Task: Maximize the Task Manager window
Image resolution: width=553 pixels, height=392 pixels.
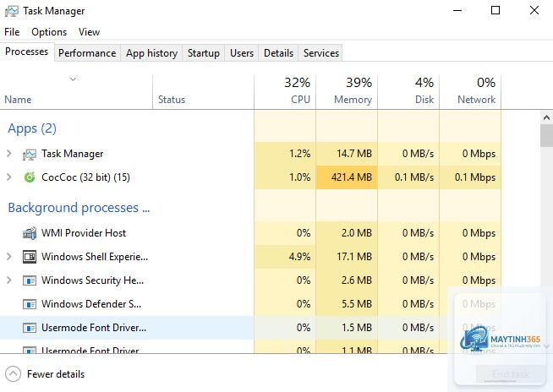Action: point(496,11)
